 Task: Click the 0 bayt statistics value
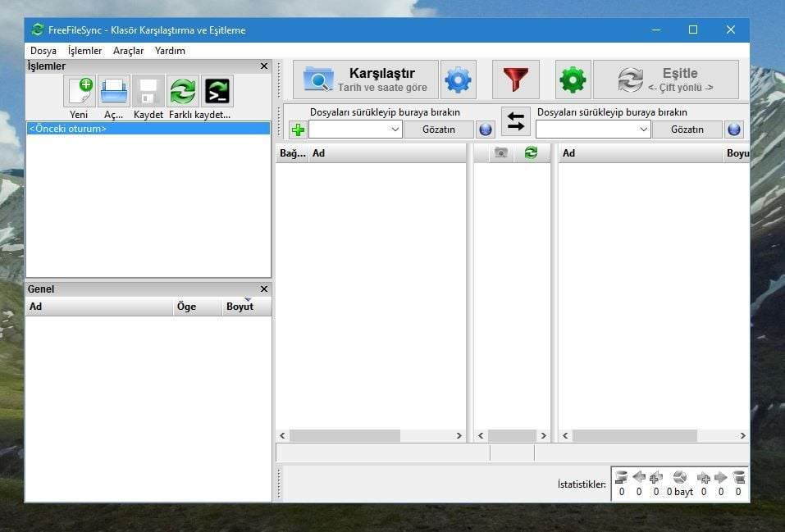680,492
